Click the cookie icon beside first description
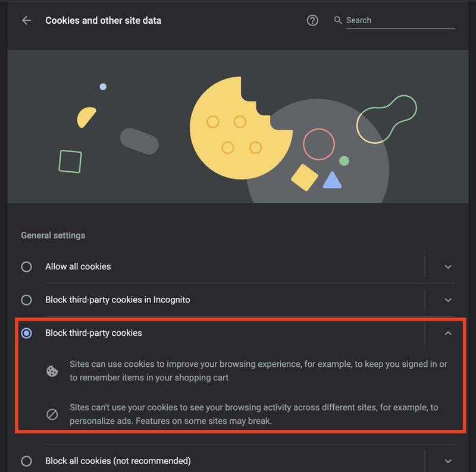 [x=52, y=371]
